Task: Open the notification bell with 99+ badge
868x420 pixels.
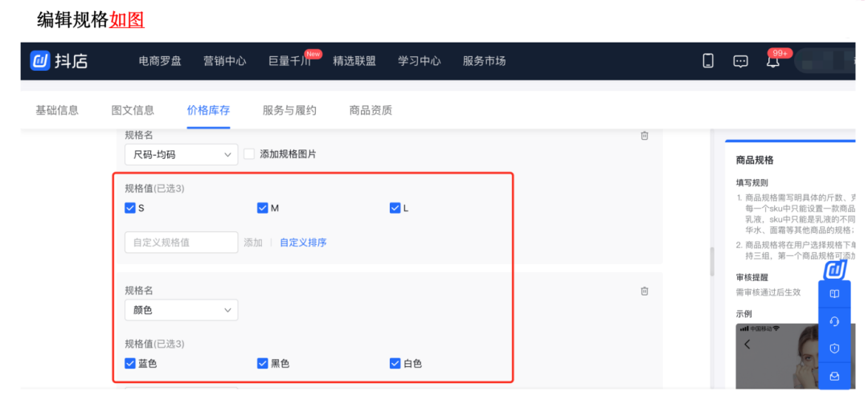Action: 773,61
